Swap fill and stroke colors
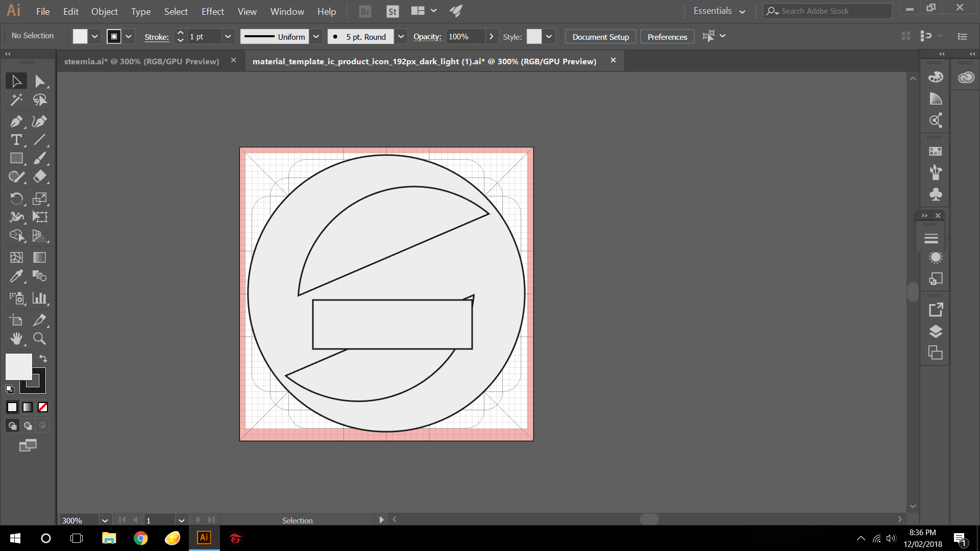 (x=43, y=359)
